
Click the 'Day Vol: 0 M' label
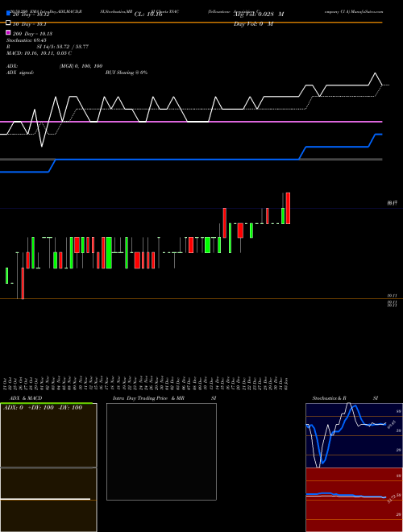click(x=253, y=24)
